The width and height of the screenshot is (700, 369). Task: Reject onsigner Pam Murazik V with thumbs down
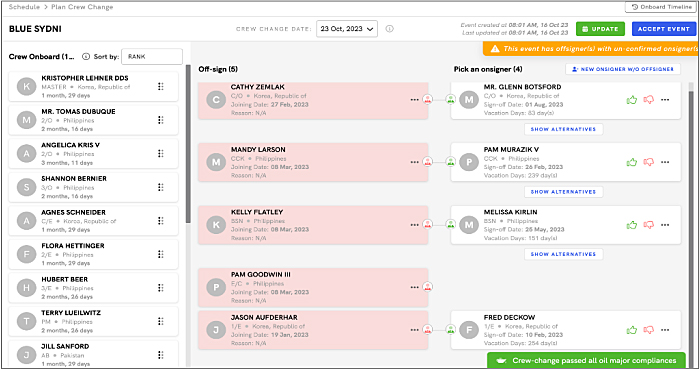pos(649,162)
